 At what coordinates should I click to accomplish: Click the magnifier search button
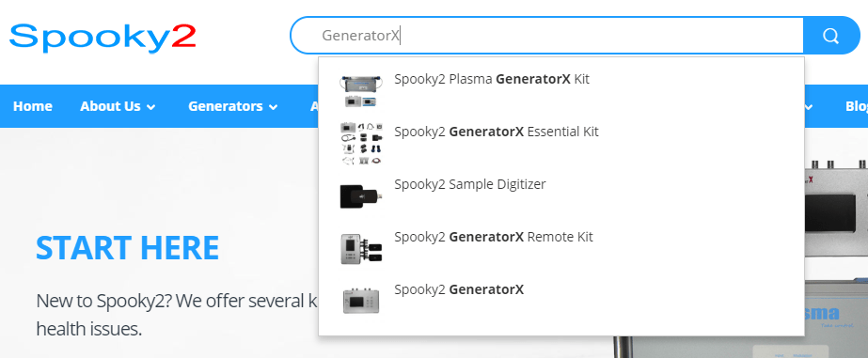click(x=831, y=36)
